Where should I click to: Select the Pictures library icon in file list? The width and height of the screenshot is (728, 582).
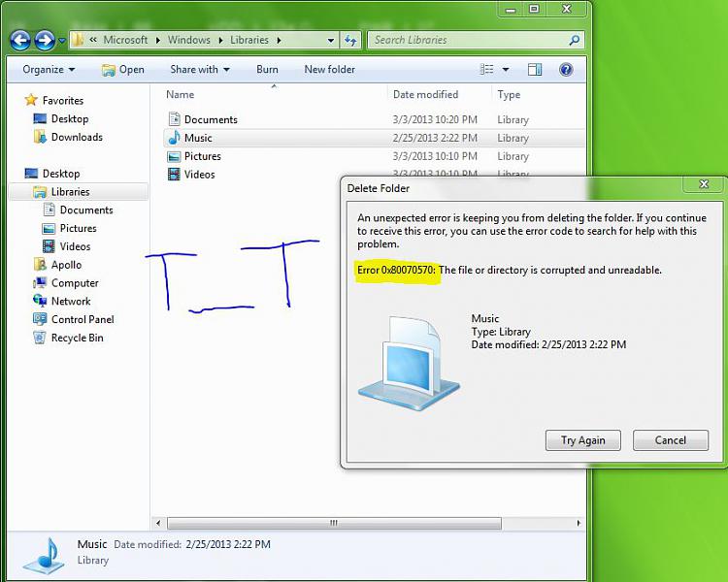coord(174,156)
